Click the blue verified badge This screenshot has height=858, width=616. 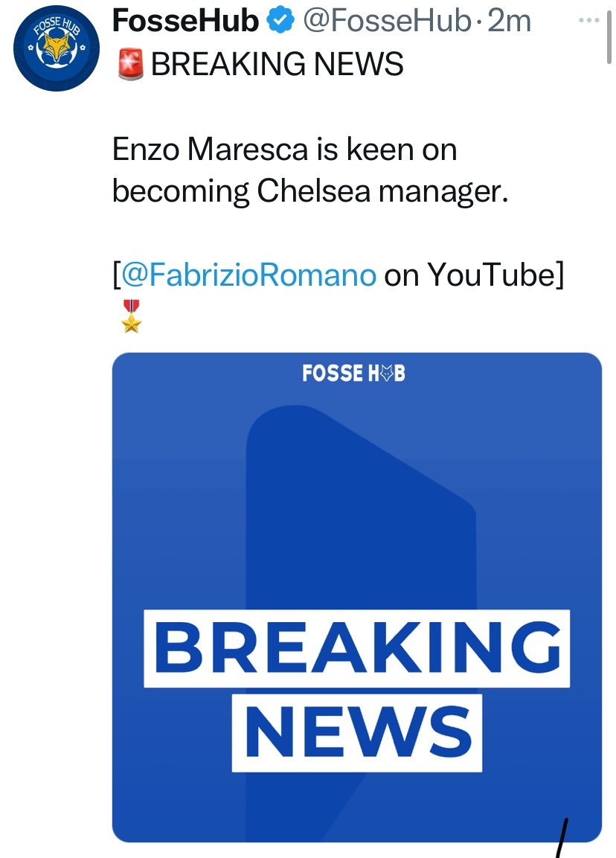[280, 21]
